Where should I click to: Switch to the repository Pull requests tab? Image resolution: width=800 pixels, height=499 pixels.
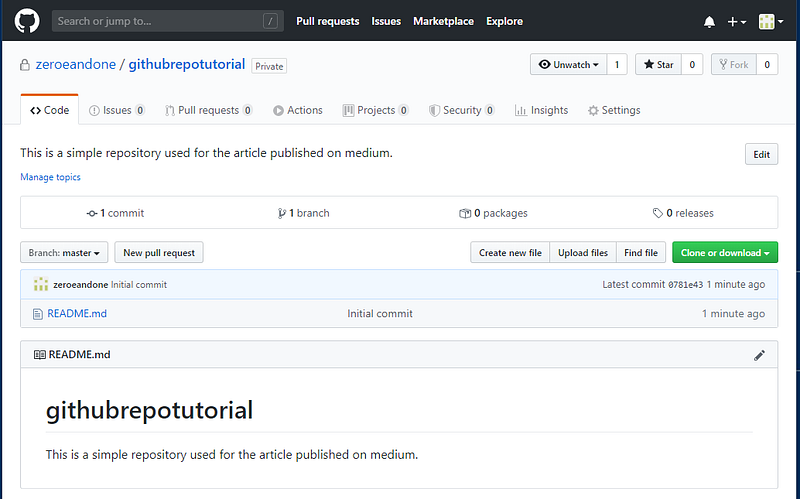[208, 110]
